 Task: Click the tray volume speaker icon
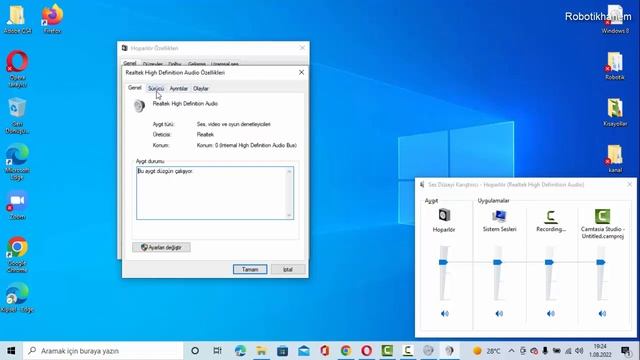[x=579, y=351]
